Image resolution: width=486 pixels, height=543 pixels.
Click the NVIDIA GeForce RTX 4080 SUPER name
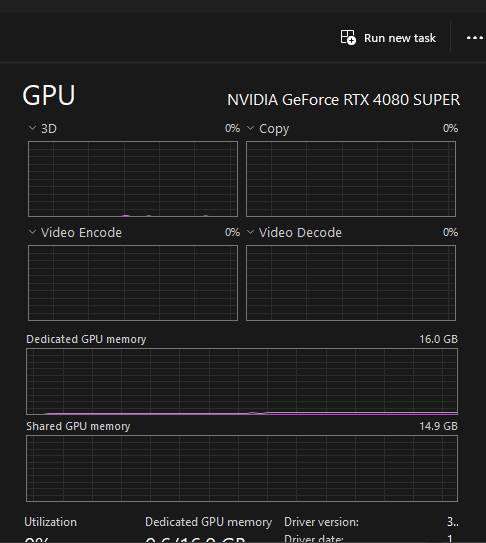point(344,100)
